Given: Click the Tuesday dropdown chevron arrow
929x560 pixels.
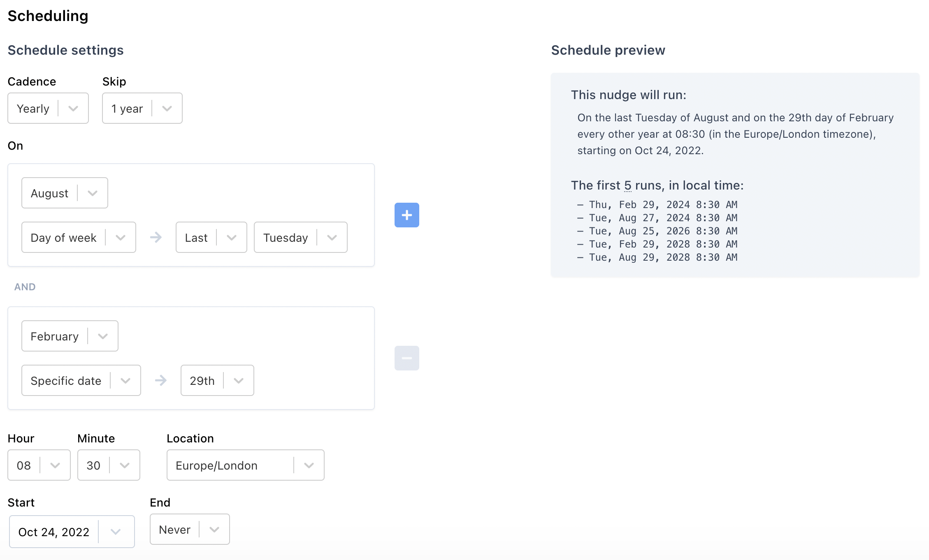Looking at the screenshot, I should [x=332, y=238].
